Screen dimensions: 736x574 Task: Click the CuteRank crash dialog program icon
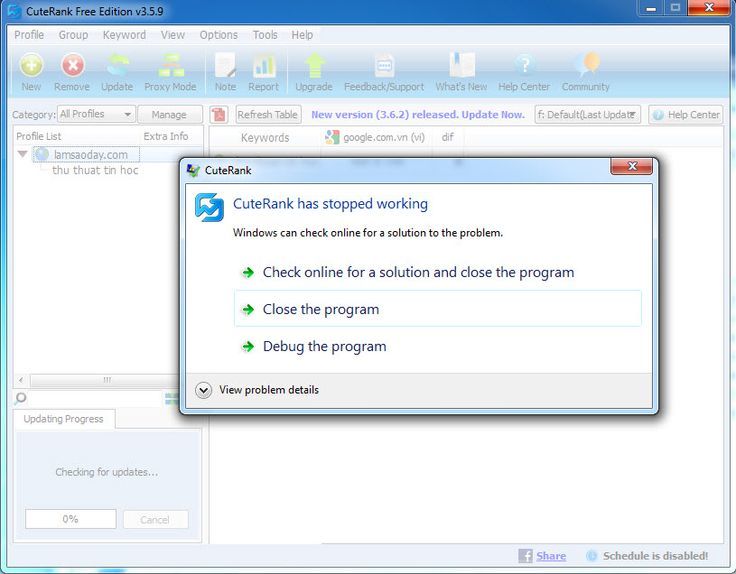pos(209,207)
